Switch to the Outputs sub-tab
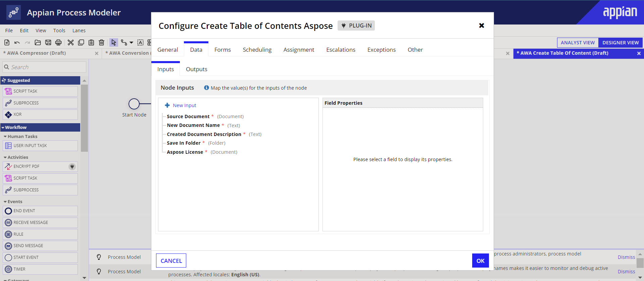The height and width of the screenshot is (281, 644). [197, 69]
